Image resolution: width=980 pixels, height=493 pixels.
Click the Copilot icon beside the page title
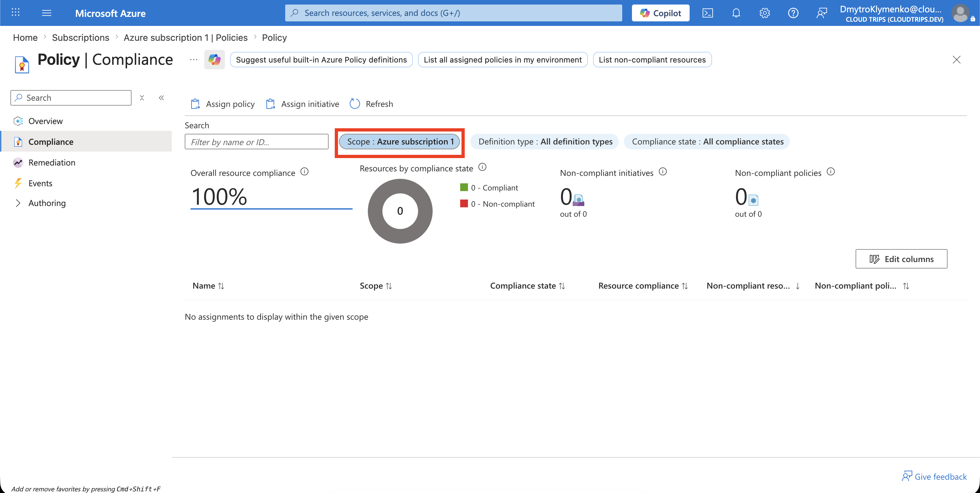tap(214, 60)
